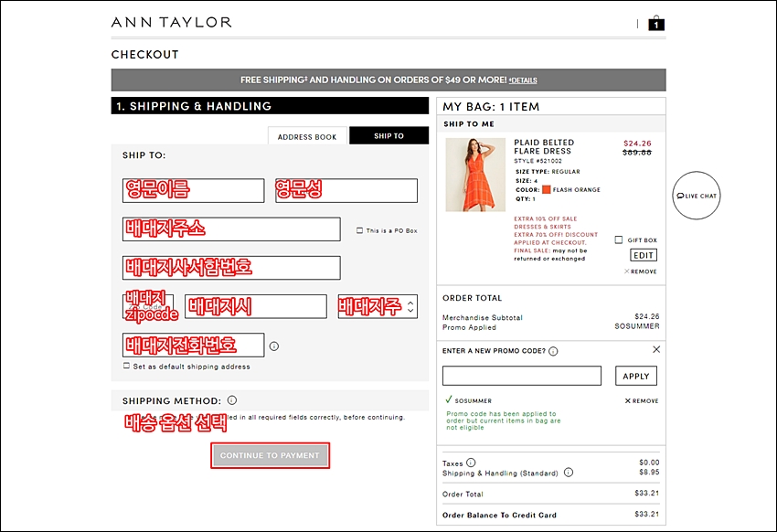Viewport: 777px width, 532px height.
Task: Click the SOSUMMER checkmark icon
Action: (x=449, y=399)
